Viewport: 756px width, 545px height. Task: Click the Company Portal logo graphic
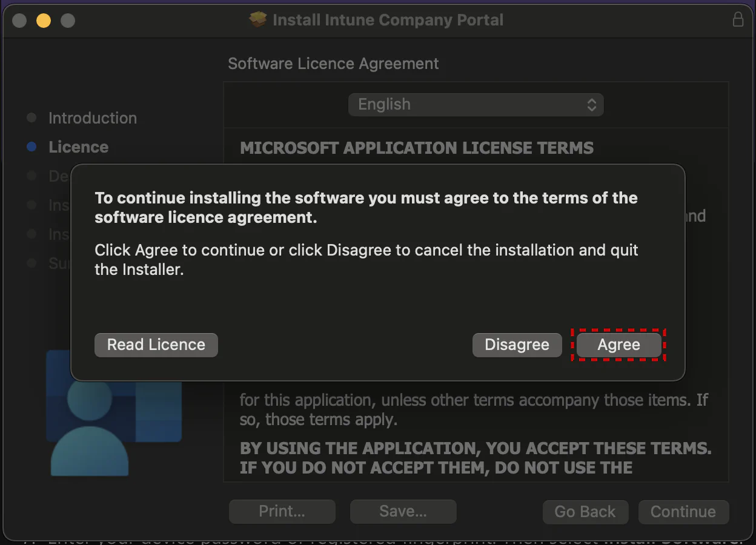114,413
